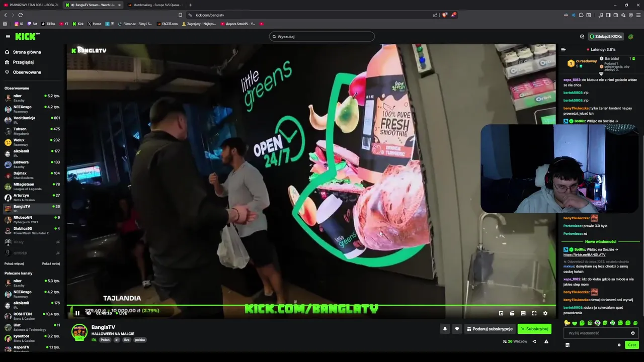
Task: Mute the stream volume speaker icon
Action: pyautogui.click(x=89, y=313)
